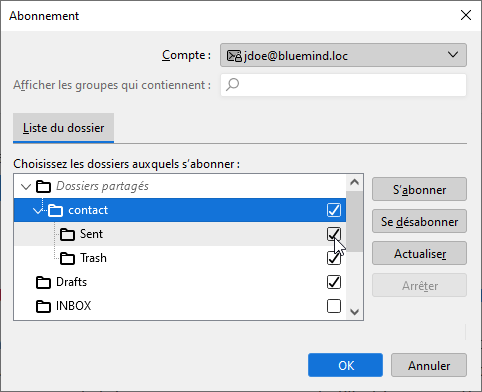Image resolution: width=482 pixels, height=392 pixels.
Task: Click the magnifier icon in search field
Action: click(232, 84)
